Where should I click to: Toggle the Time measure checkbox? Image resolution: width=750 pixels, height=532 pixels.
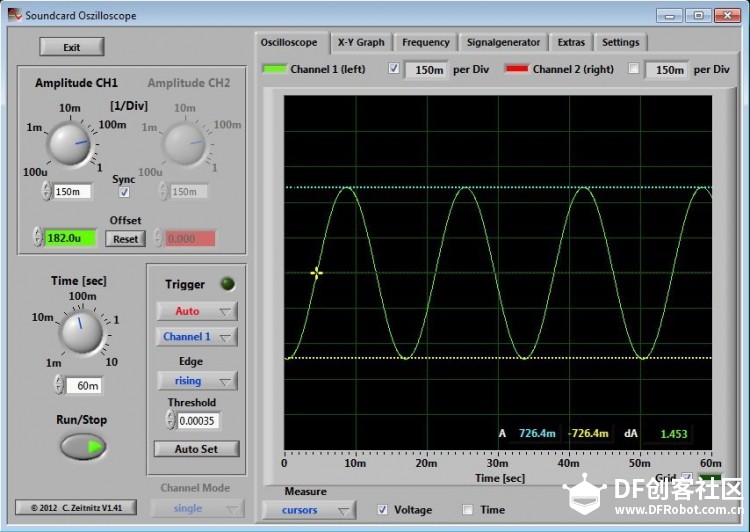pos(468,510)
